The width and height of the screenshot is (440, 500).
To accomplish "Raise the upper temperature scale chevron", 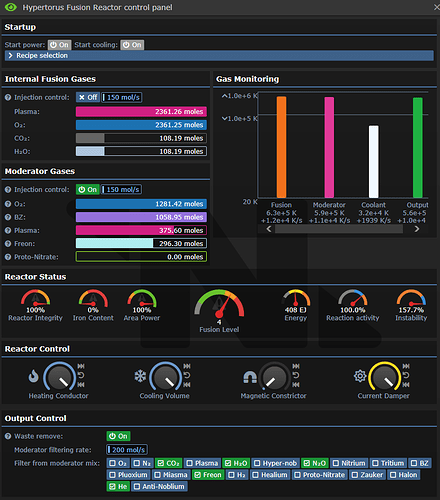I will click(225, 96).
